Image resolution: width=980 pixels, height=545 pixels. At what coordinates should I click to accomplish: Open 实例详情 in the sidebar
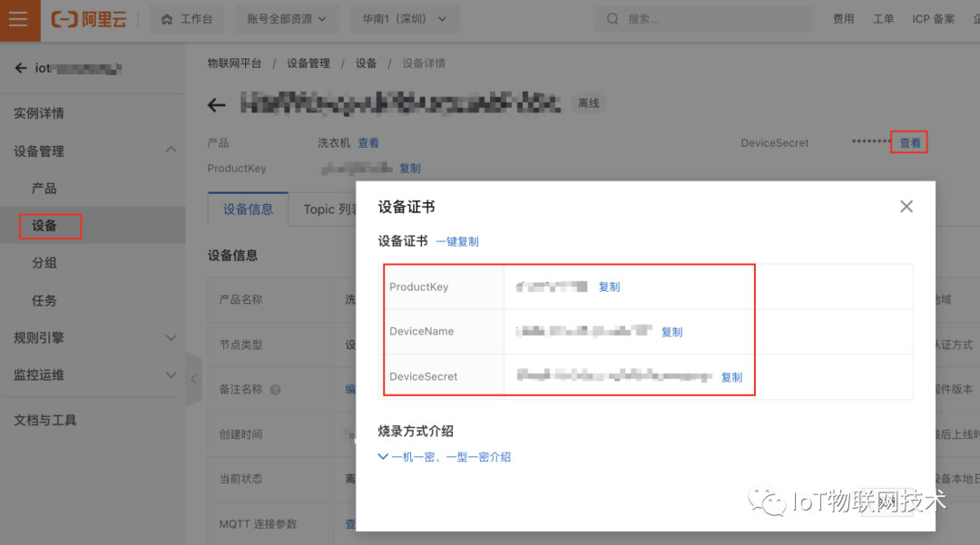(x=39, y=113)
